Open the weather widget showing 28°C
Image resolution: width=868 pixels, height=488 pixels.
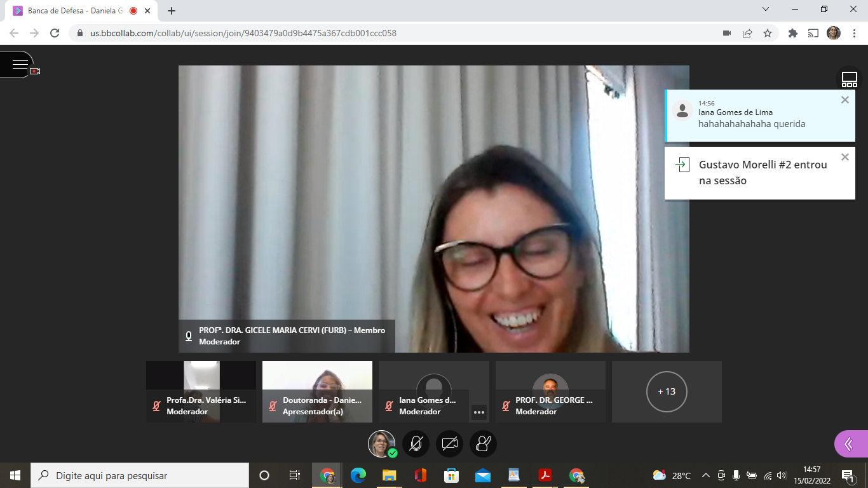click(672, 475)
